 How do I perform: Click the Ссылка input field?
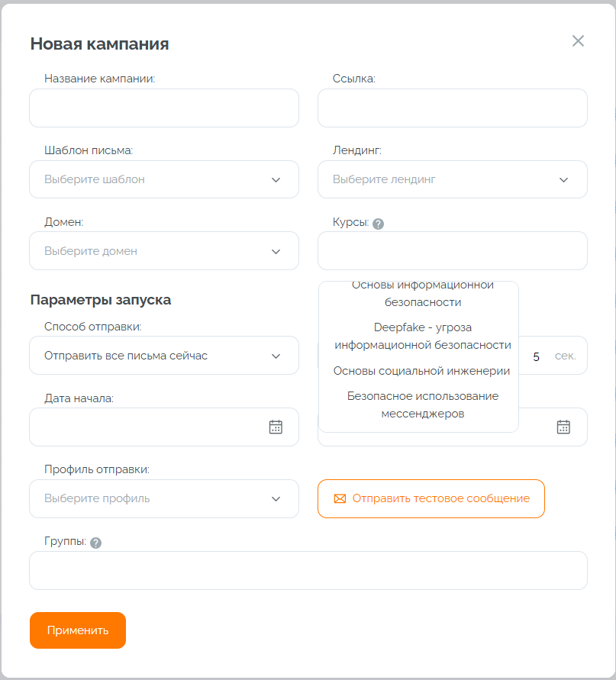(x=452, y=108)
